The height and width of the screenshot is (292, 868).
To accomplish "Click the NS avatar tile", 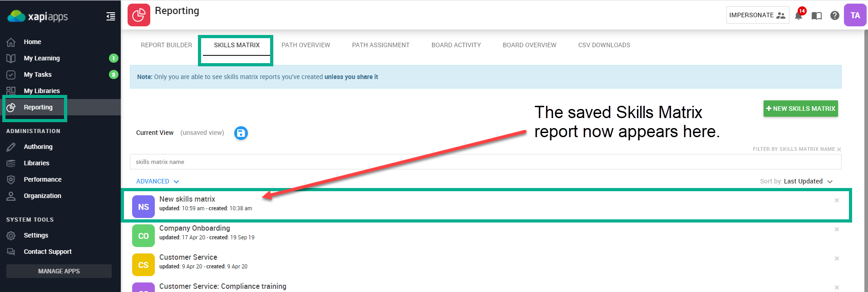I will point(143,207).
